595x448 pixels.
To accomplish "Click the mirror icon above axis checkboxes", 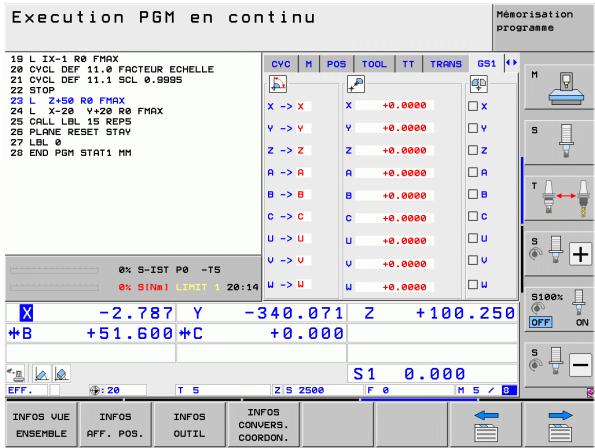I will pos(479,84).
